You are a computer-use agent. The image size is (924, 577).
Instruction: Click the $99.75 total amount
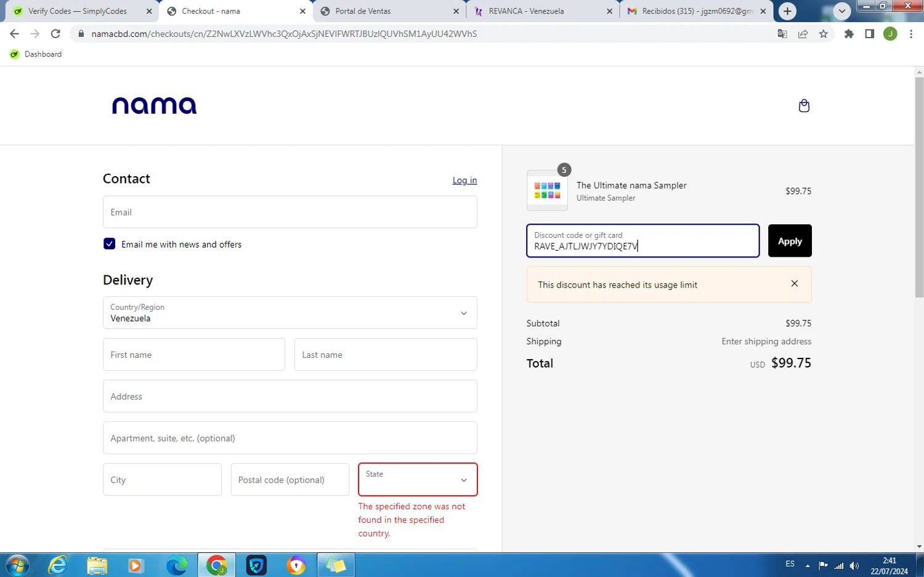(x=791, y=363)
